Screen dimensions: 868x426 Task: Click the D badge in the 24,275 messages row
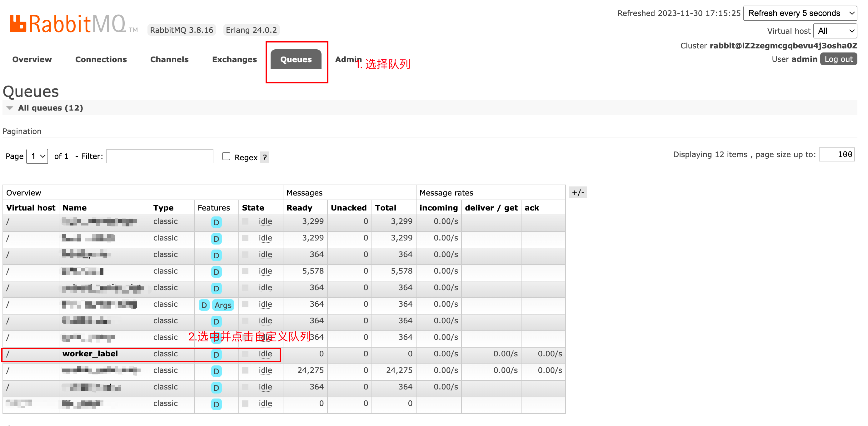point(216,371)
